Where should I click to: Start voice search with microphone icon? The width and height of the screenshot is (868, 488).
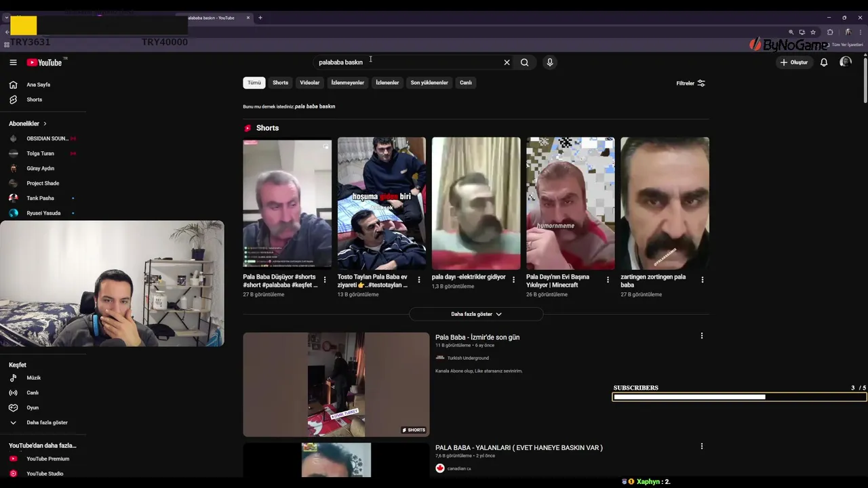[x=550, y=62]
